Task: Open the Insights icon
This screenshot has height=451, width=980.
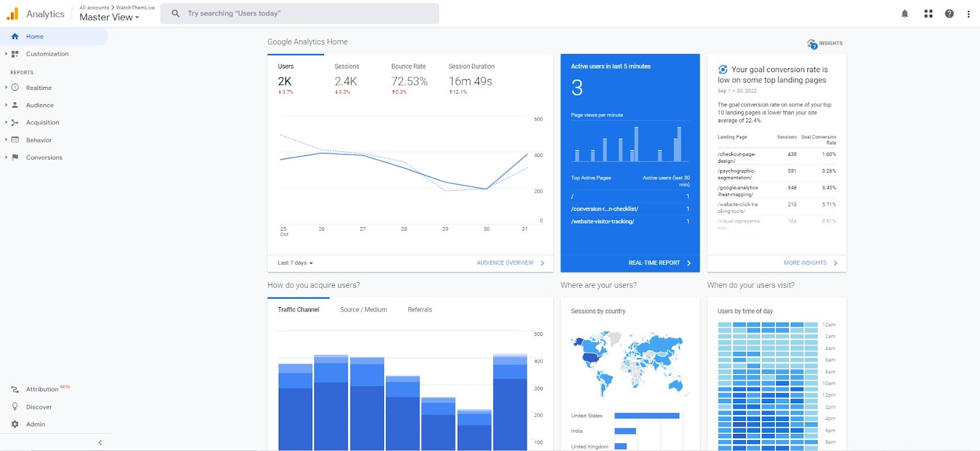Action: click(812, 43)
